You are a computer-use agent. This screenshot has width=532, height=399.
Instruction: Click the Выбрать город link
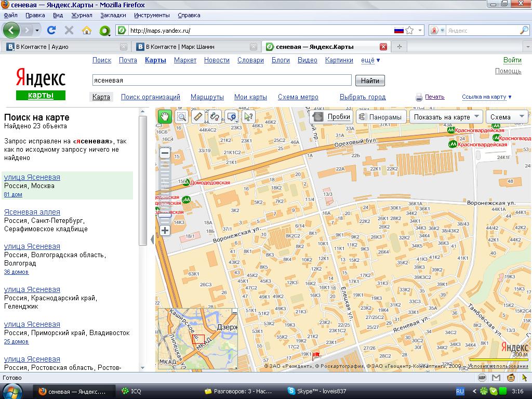(363, 97)
